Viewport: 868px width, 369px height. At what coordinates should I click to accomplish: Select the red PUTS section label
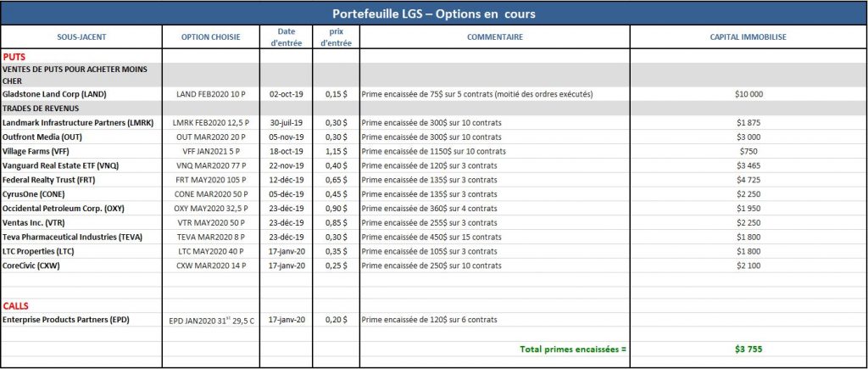(14, 57)
